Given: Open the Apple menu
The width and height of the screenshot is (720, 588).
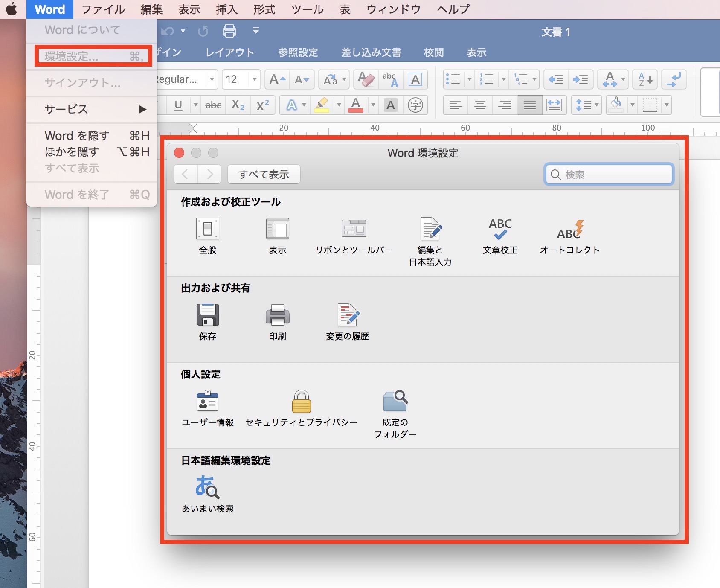Looking at the screenshot, I should pos(12,9).
